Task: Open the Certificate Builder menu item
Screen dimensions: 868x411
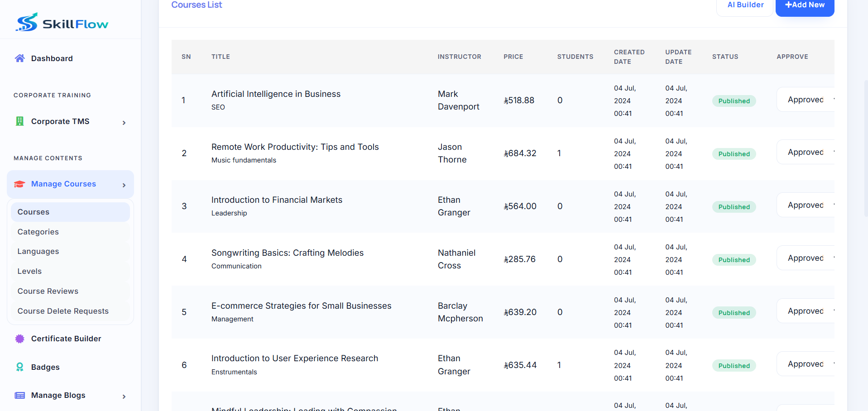Action: (x=70, y=339)
